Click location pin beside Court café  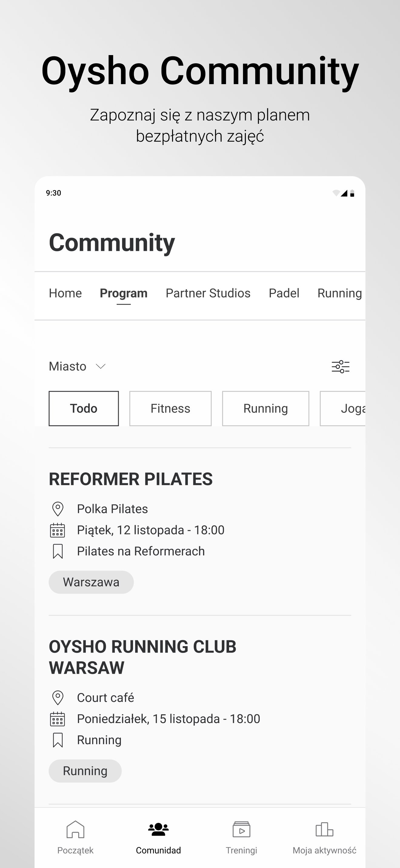(x=58, y=698)
